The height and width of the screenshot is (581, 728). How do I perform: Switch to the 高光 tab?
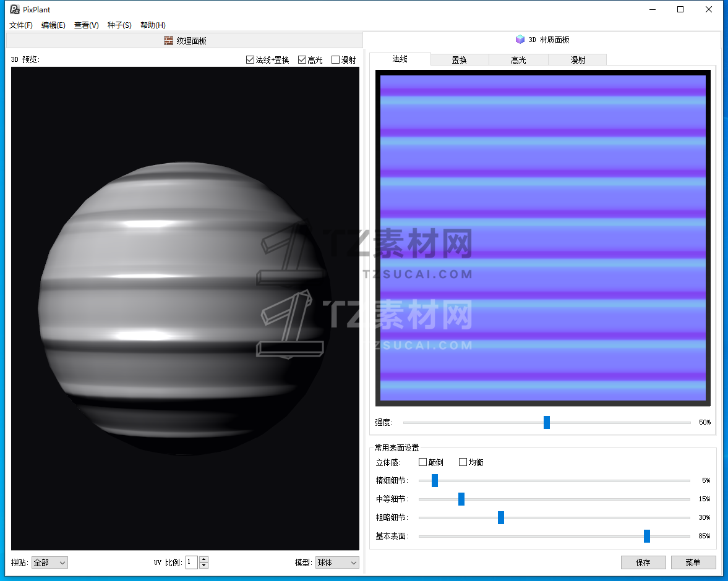[518, 60]
